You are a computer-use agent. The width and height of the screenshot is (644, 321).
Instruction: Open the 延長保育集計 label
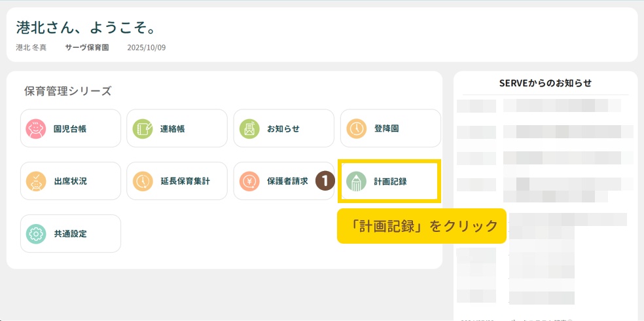pyautogui.click(x=185, y=181)
